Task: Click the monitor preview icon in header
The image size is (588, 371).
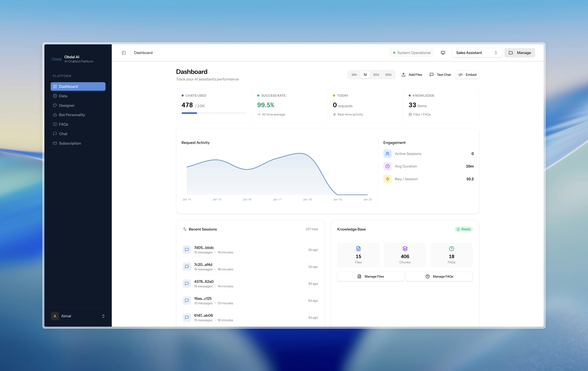Action: click(x=443, y=53)
